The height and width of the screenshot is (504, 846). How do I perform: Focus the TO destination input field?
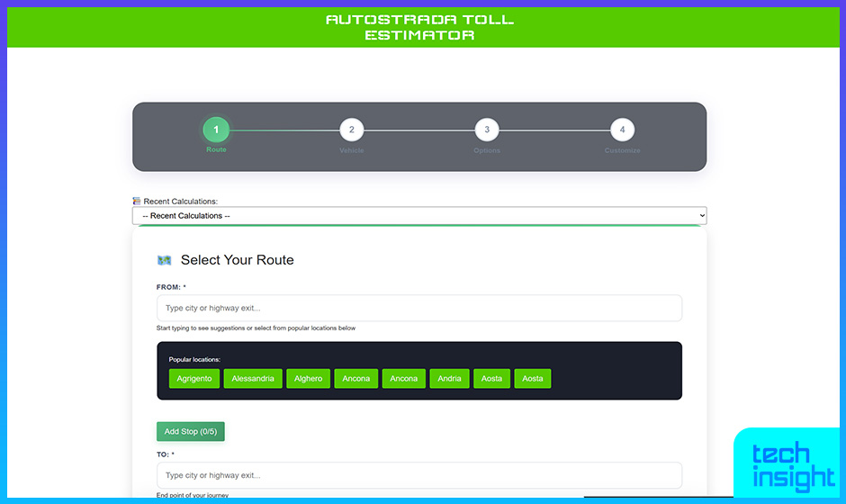coord(418,475)
